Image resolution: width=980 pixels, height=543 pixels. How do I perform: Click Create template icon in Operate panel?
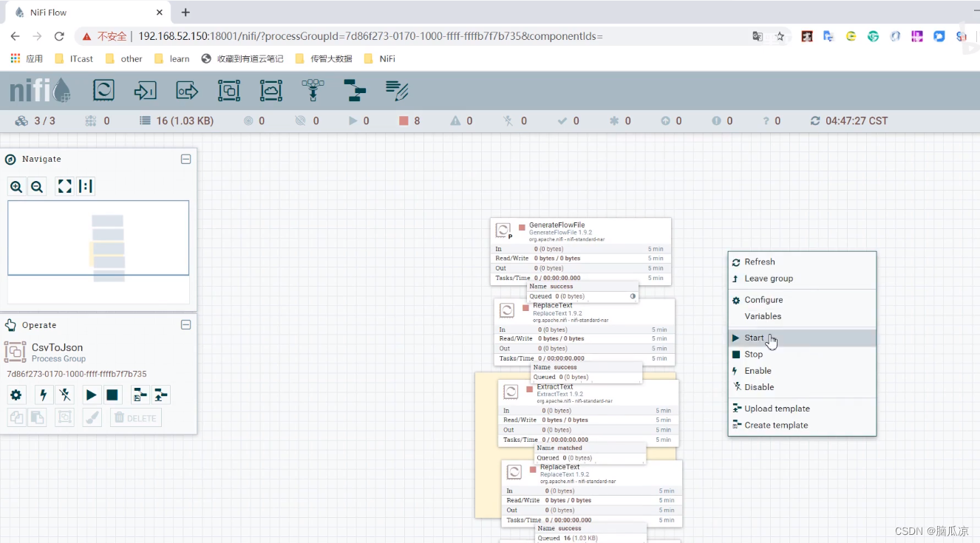point(140,395)
